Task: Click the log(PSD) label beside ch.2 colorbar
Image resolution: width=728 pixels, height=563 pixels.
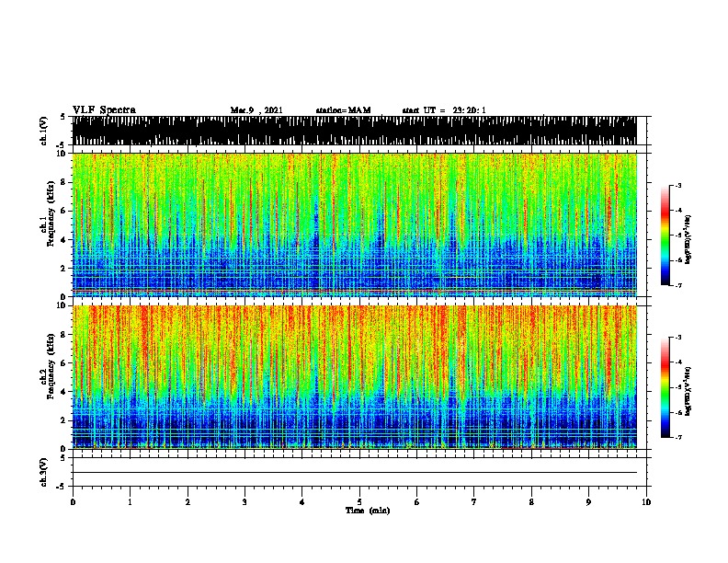Action: tap(688, 391)
